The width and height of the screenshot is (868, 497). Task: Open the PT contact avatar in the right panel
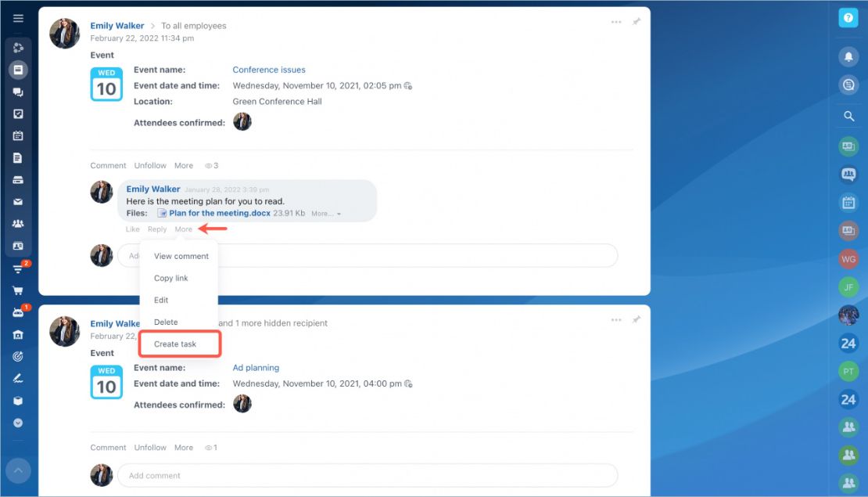click(848, 371)
